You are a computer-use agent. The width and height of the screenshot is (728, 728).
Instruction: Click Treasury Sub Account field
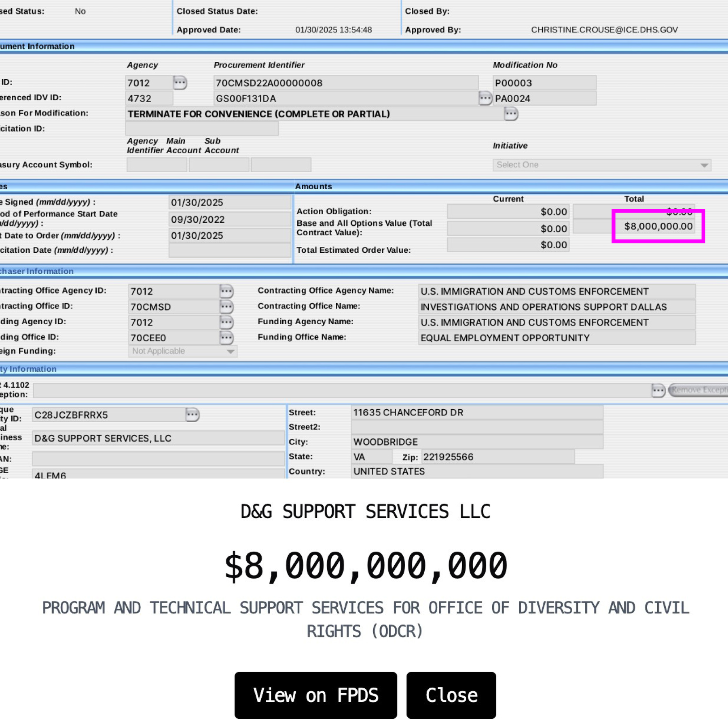(281, 165)
